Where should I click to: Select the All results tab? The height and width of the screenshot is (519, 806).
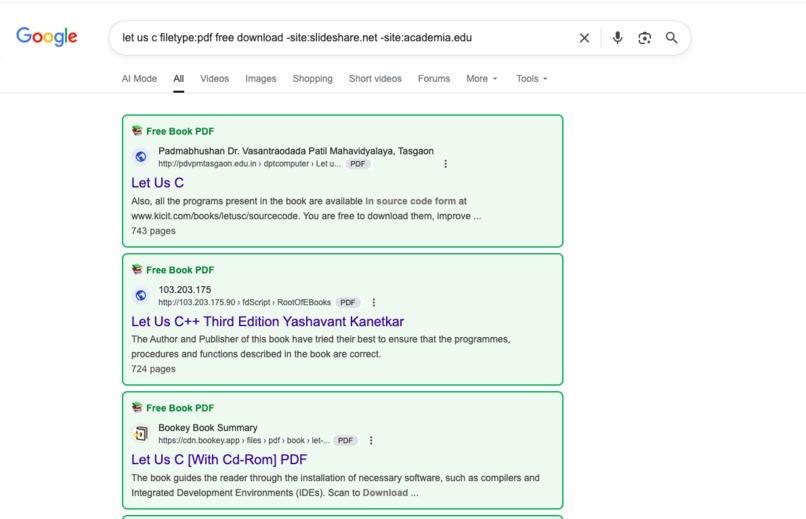click(x=178, y=79)
